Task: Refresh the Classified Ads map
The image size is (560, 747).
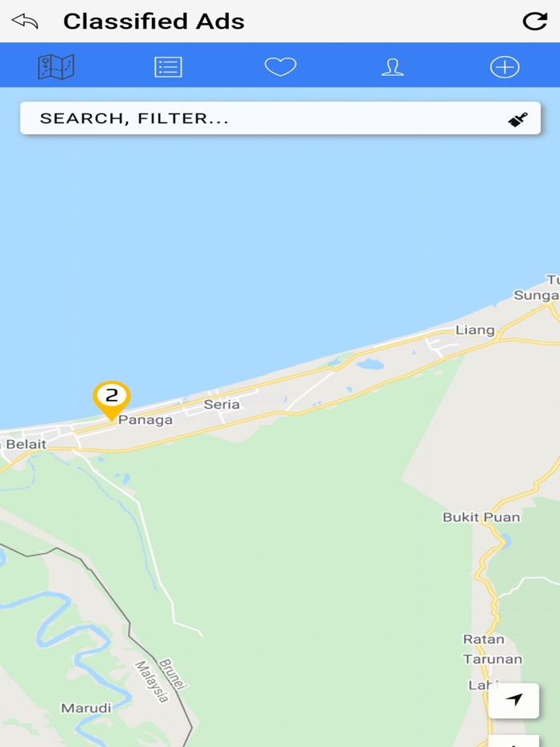Action: coord(534,22)
